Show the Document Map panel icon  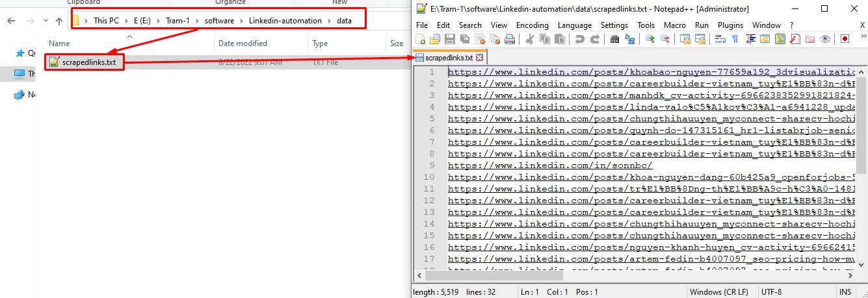click(780, 39)
